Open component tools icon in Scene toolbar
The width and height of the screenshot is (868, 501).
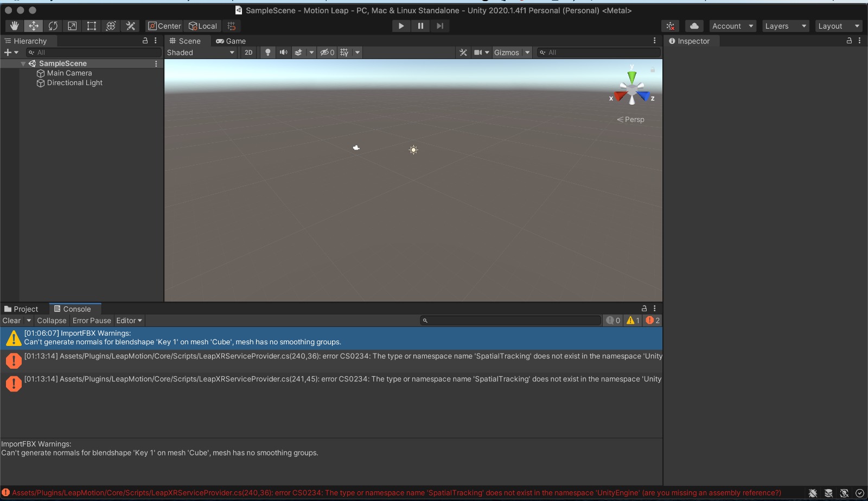(463, 53)
